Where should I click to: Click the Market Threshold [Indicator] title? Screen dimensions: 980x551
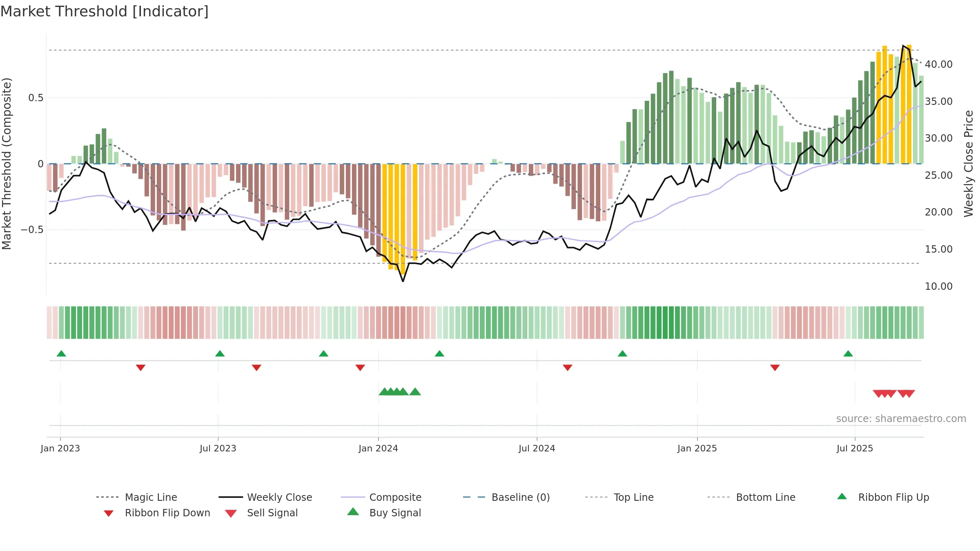(105, 11)
